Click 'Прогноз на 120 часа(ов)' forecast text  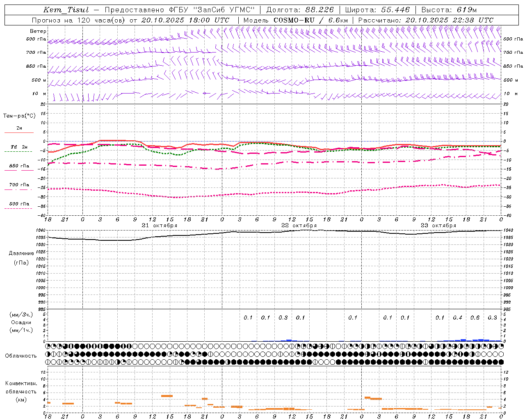(79, 20)
